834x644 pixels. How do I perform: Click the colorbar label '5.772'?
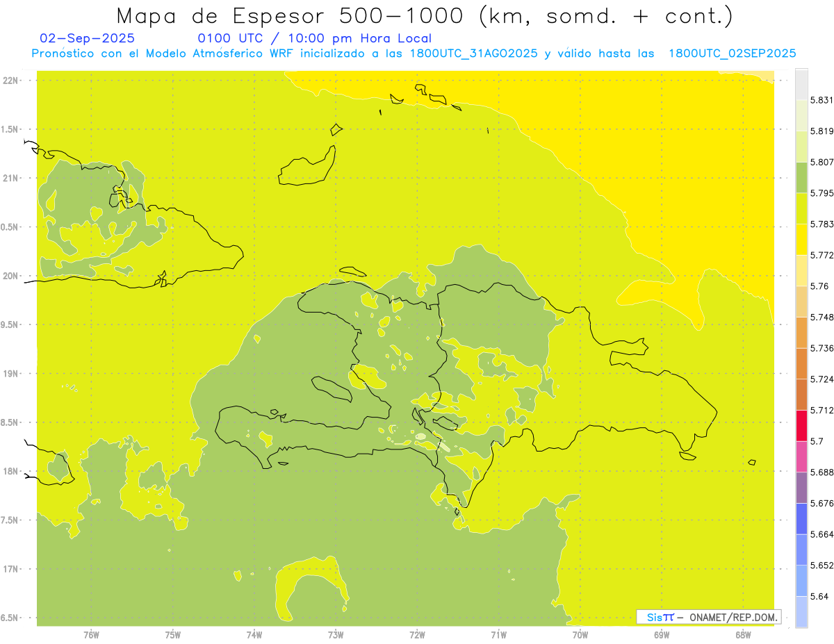tap(822, 255)
